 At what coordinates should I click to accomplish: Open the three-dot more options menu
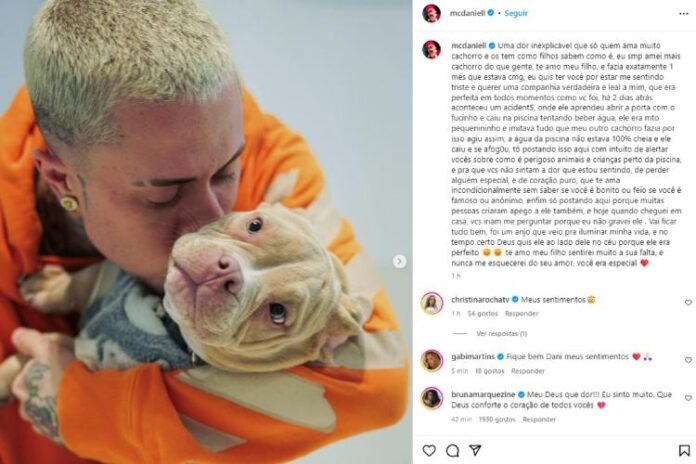(x=684, y=14)
